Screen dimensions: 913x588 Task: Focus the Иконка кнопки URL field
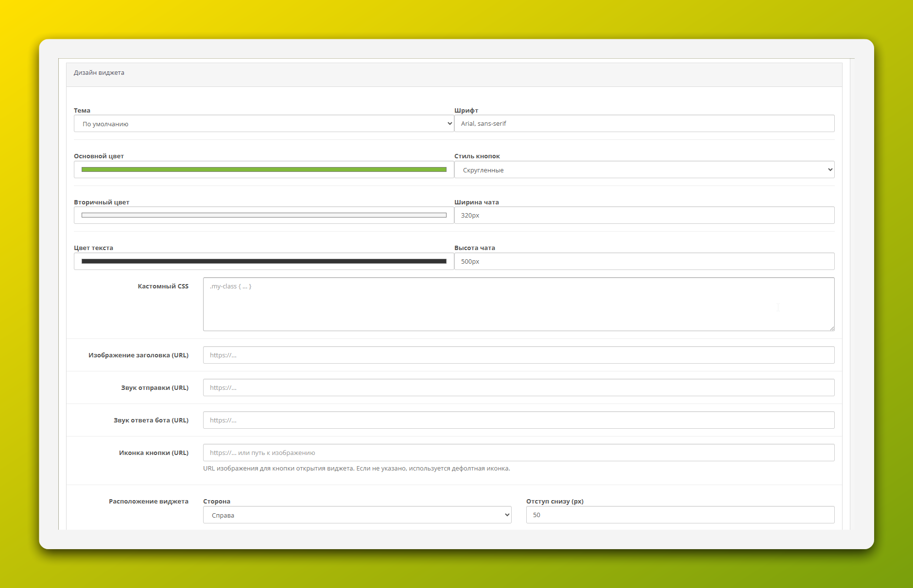coord(518,453)
